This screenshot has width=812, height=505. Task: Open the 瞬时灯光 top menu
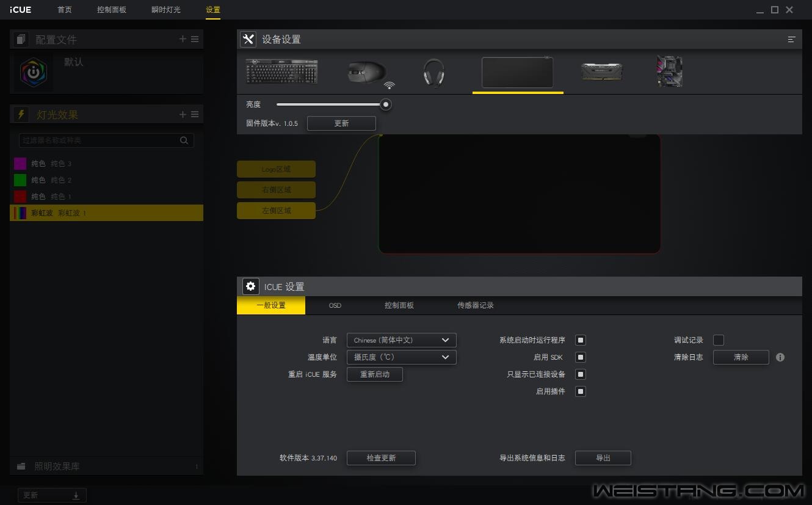(x=166, y=10)
